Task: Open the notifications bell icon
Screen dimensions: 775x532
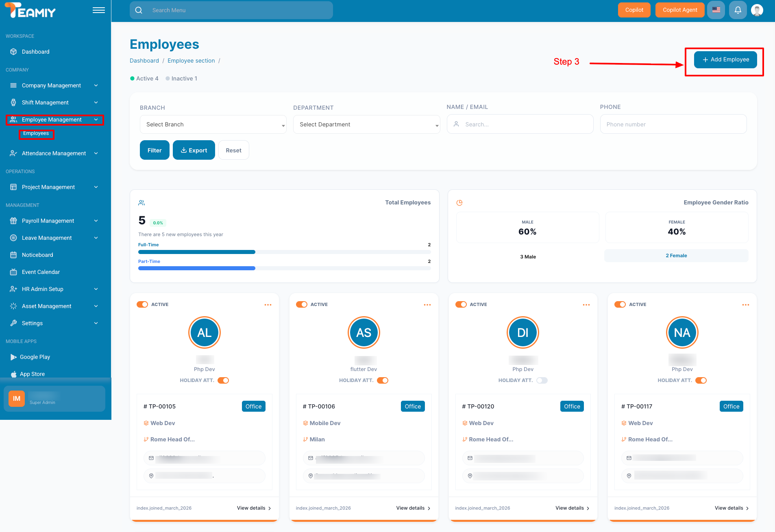Action: [x=738, y=10]
